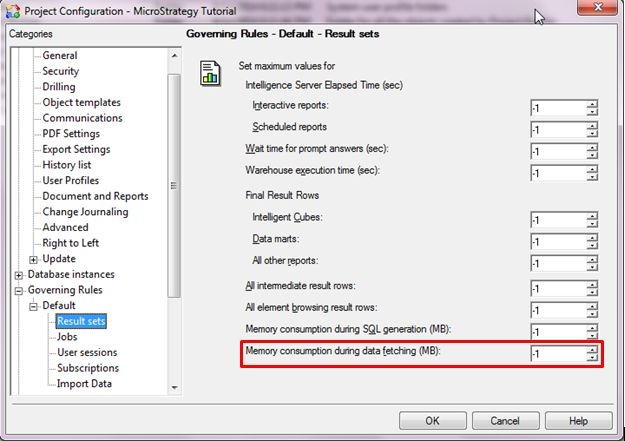The width and height of the screenshot is (625, 441).
Task: Click the SQL generation memory field
Action: [558, 331]
